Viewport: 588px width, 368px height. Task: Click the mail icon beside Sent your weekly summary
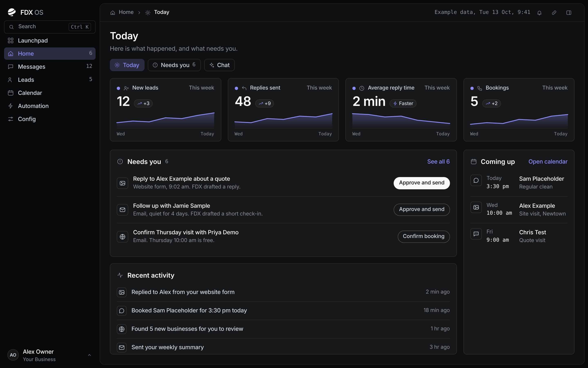[x=122, y=347]
